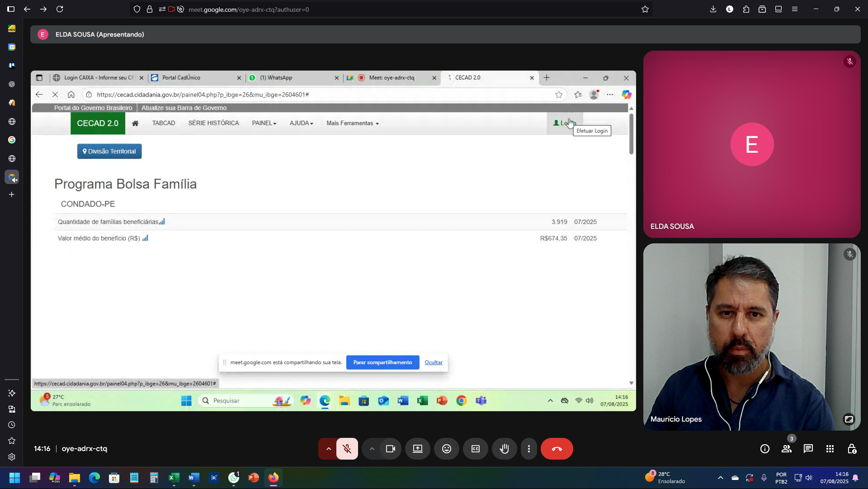The image size is (868, 489).
Task: Turn on the camera toggle
Action: point(391,449)
